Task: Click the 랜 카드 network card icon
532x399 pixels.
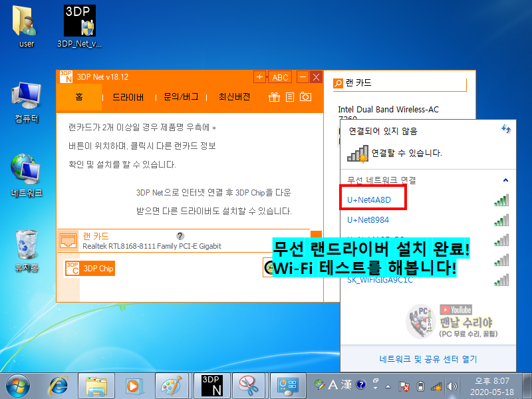Action: (x=68, y=241)
